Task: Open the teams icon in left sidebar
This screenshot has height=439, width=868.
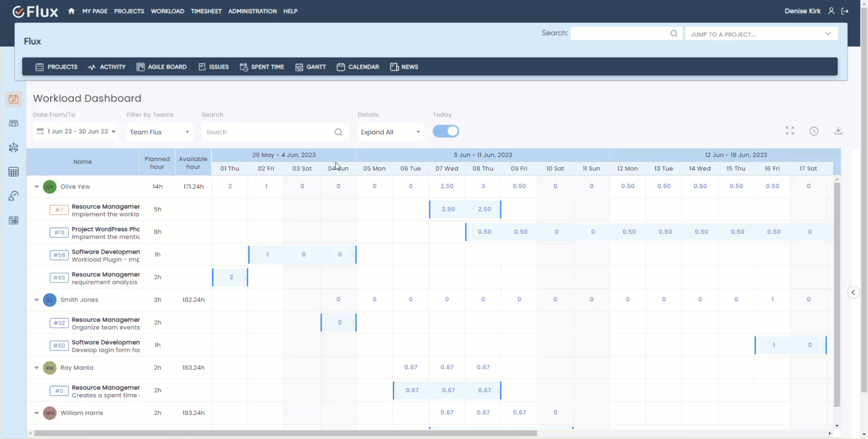Action: coord(14,123)
